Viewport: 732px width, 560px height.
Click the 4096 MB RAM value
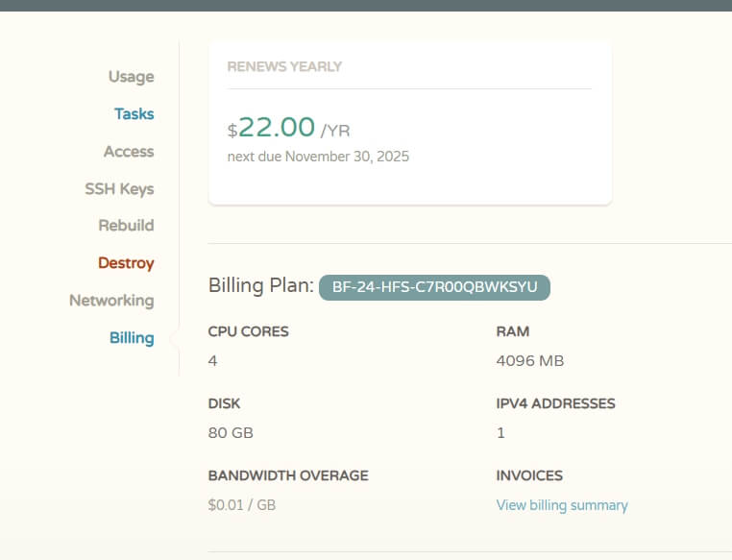tap(529, 361)
